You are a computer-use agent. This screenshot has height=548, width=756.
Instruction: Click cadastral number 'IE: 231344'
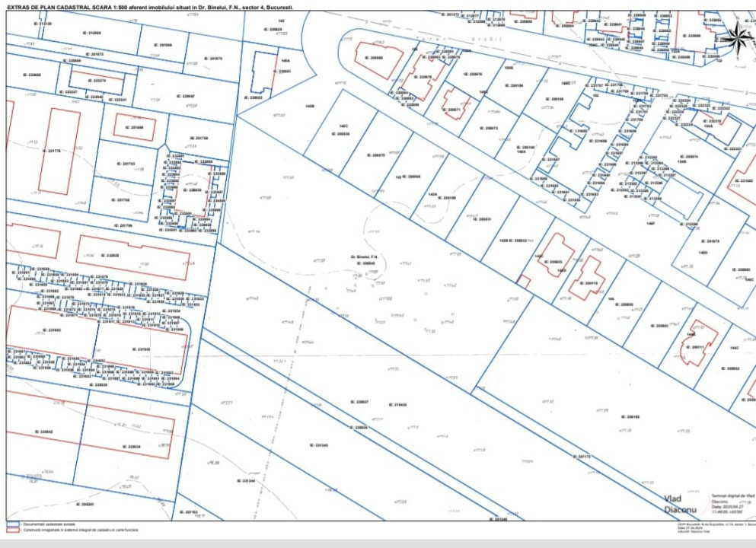pyautogui.click(x=246, y=480)
